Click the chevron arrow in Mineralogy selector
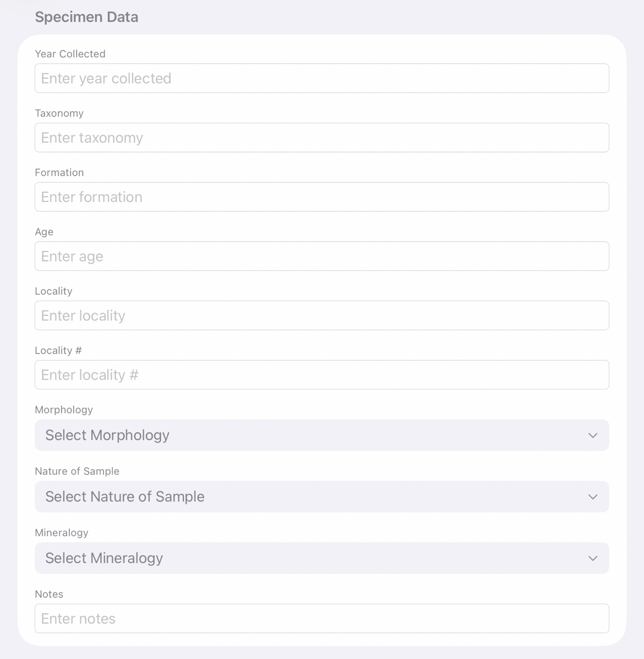 [593, 558]
